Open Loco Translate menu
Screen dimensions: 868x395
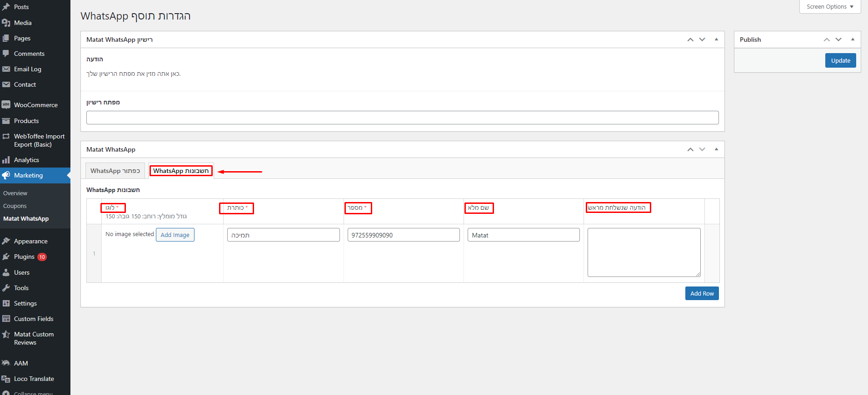coord(35,379)
